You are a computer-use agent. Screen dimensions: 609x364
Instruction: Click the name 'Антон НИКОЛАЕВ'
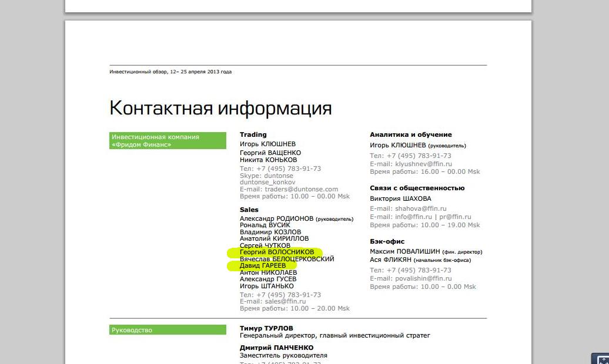(x=269, y=272)
